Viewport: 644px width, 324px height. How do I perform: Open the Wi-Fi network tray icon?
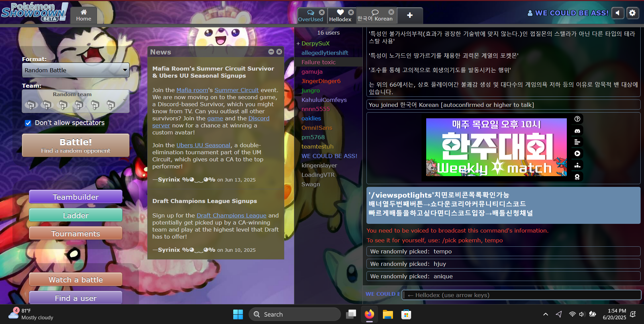572,314
